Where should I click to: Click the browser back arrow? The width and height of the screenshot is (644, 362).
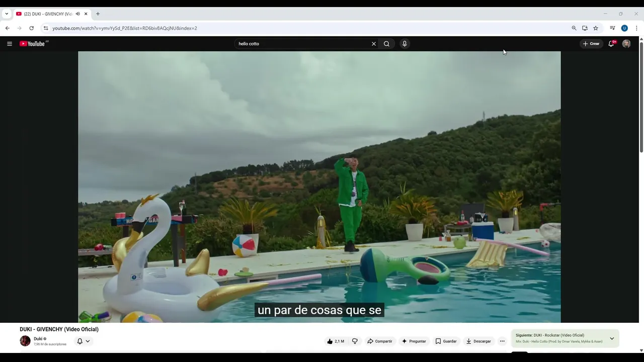coord(7,28)
